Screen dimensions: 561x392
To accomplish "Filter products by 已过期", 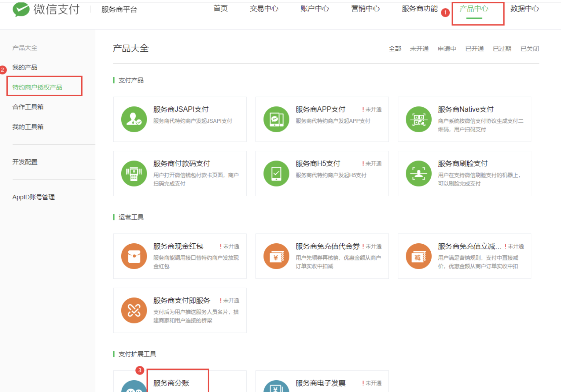I will (x=502, y=49).
